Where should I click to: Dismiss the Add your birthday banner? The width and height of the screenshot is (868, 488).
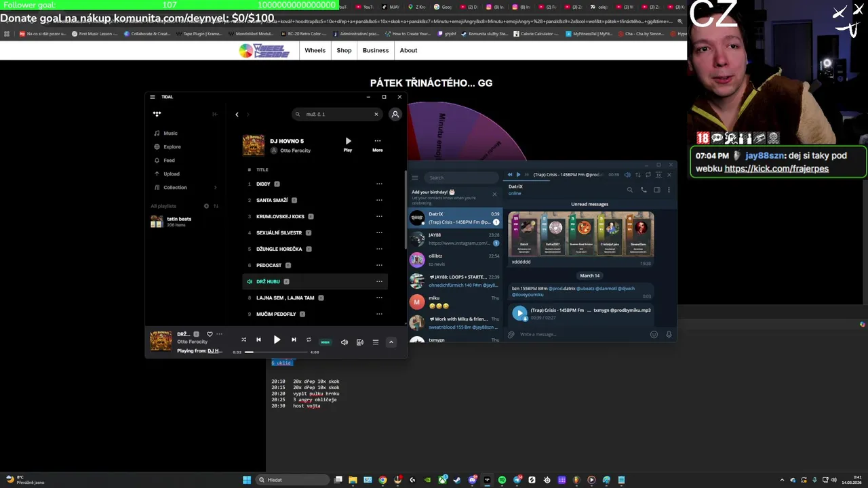tap(494, 194)
